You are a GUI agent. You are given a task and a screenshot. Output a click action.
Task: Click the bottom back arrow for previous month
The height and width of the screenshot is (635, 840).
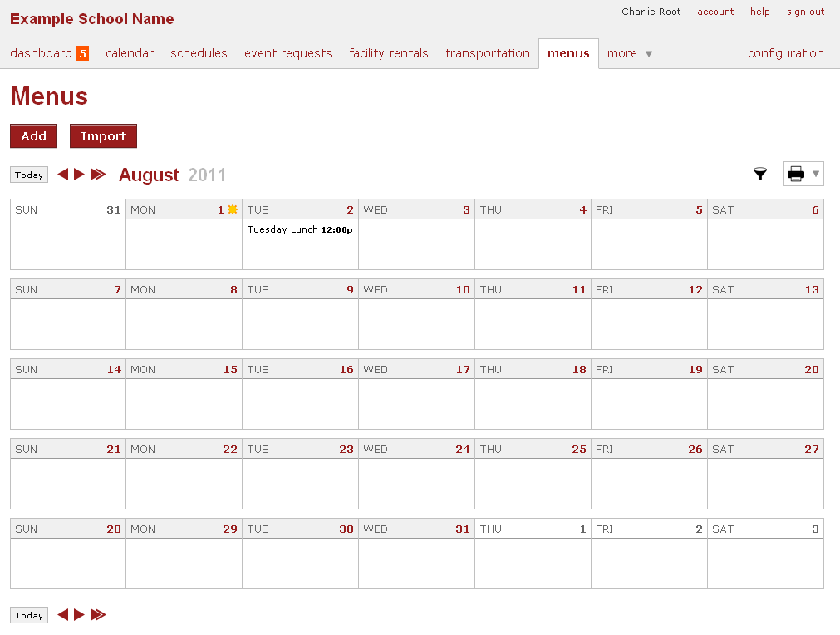tap(63, 614)
